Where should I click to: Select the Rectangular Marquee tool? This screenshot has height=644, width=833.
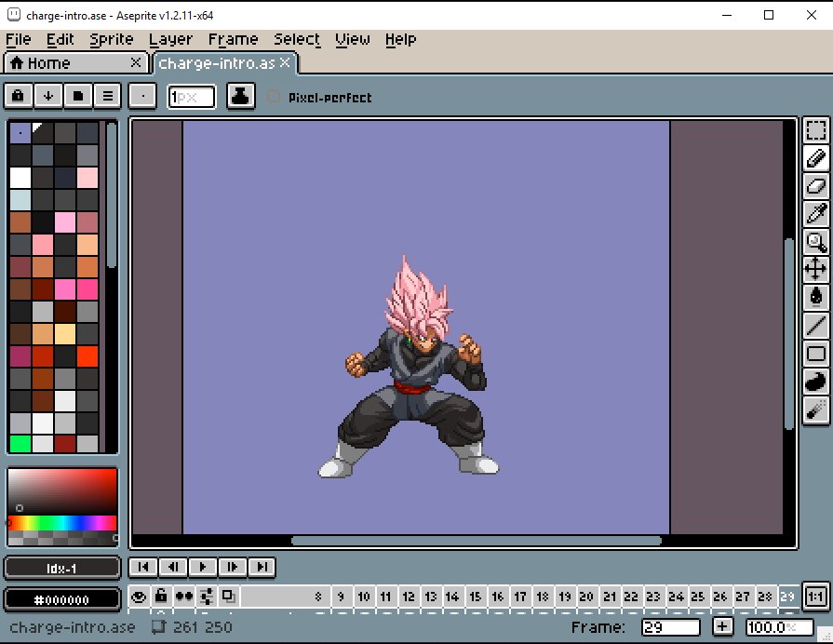pyautogui.click(x=816, y=130)
